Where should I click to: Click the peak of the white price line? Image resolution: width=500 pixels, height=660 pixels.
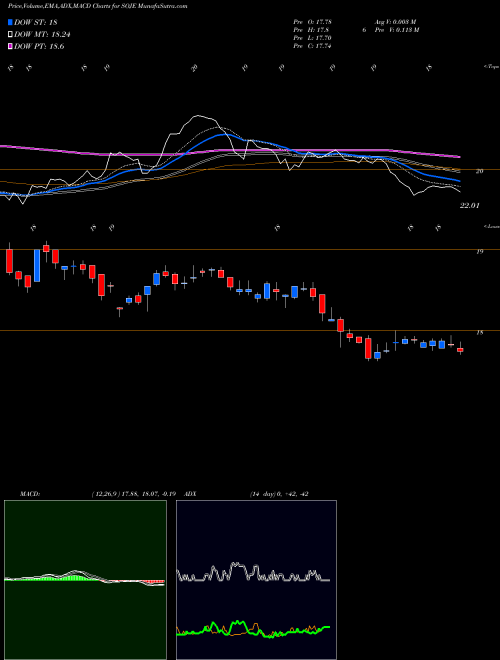tap(196, 116)
